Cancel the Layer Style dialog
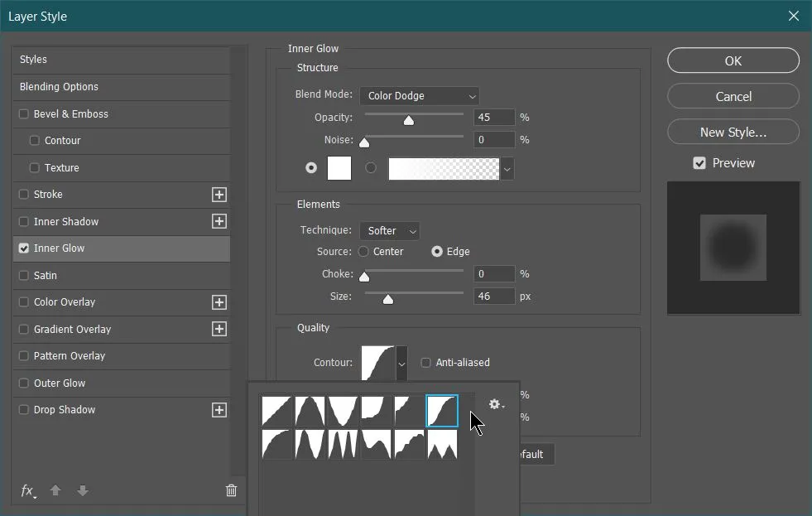 733,96
